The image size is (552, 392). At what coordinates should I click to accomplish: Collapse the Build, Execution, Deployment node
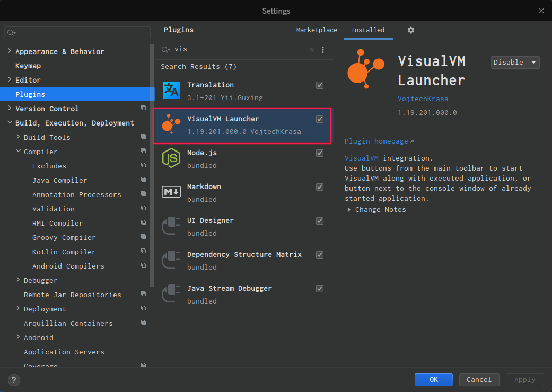pos(10,123)
